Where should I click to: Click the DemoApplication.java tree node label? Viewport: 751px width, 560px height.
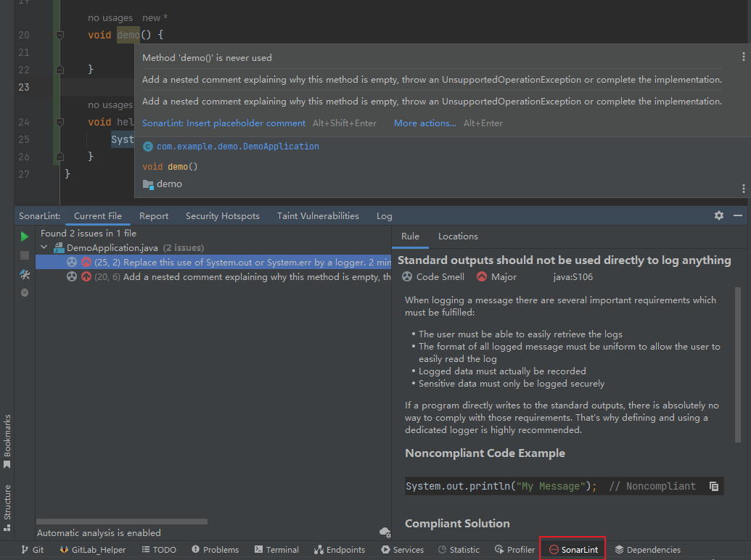[112, 248]
